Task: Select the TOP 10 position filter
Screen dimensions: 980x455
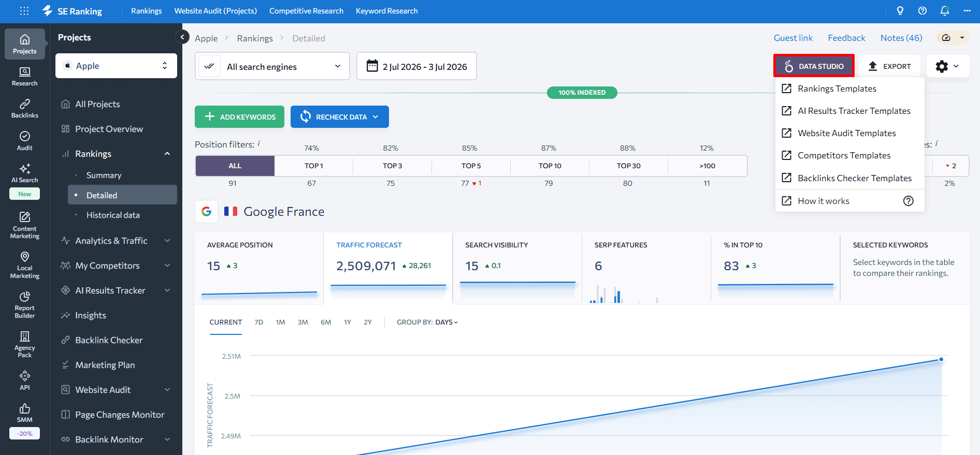Action: (x=550, y=166)
